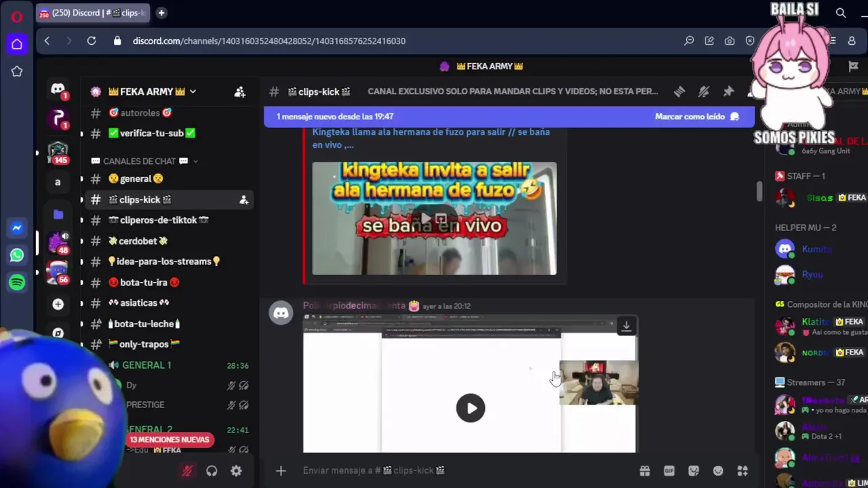Viewport: 868px width, 488px height.
Task: Jump to 13 MENCIONES NUEVAS
Action: (x=170, y=440)
